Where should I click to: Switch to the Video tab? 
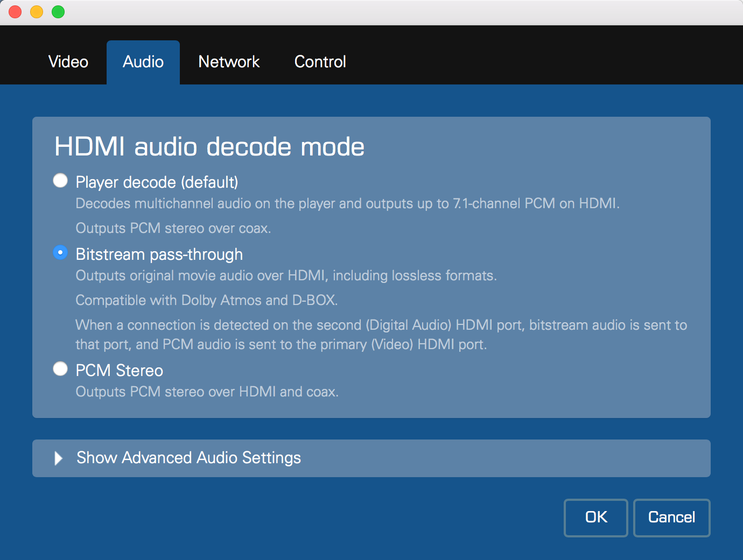(x=68, y=62)
